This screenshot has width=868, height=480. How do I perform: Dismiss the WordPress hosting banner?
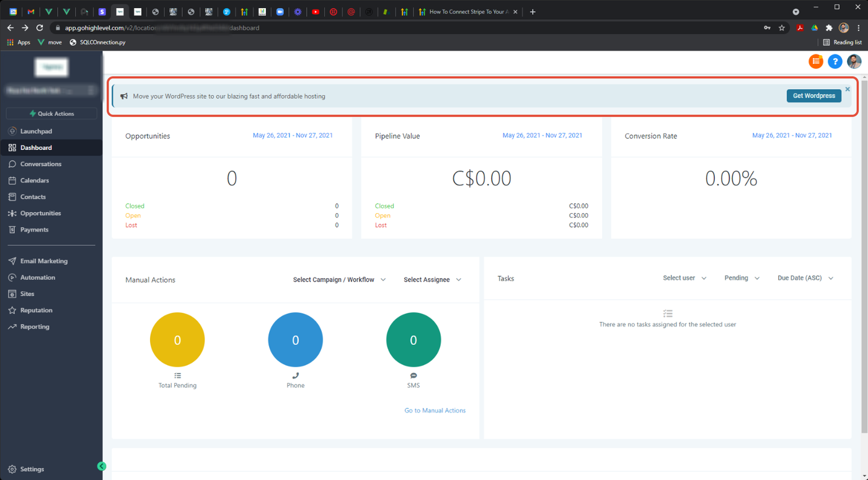[x=848, y=89]
